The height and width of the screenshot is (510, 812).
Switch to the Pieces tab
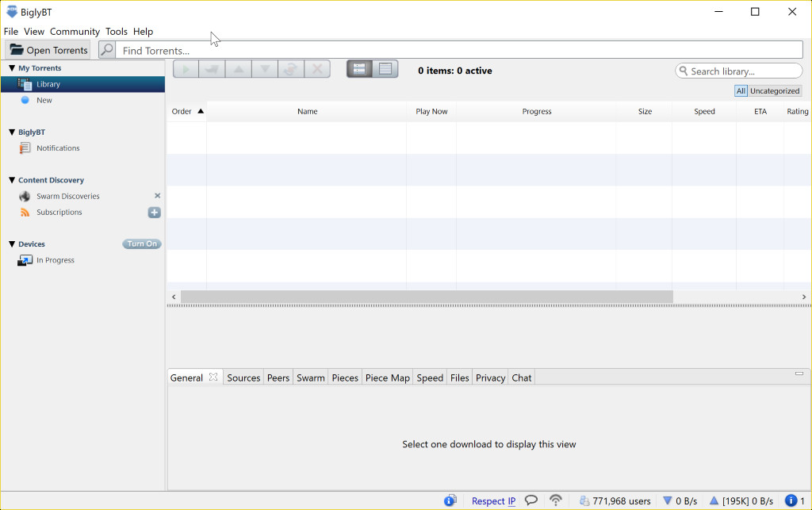tap(345, 378)
